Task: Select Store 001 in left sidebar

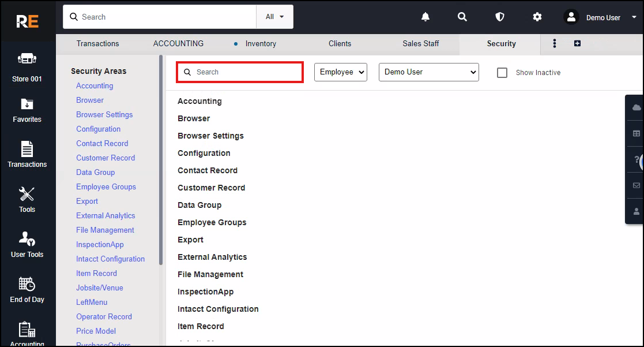Action: [27, 66]
